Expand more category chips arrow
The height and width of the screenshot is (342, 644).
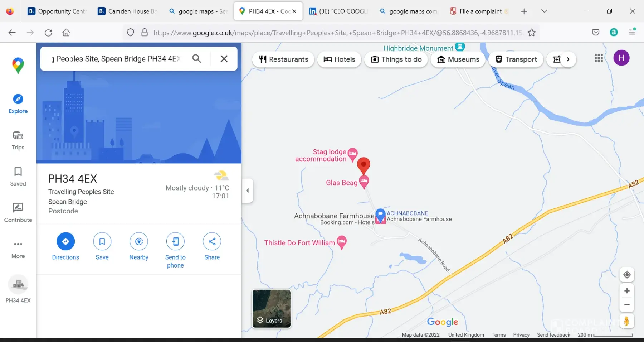coord(568,59)
